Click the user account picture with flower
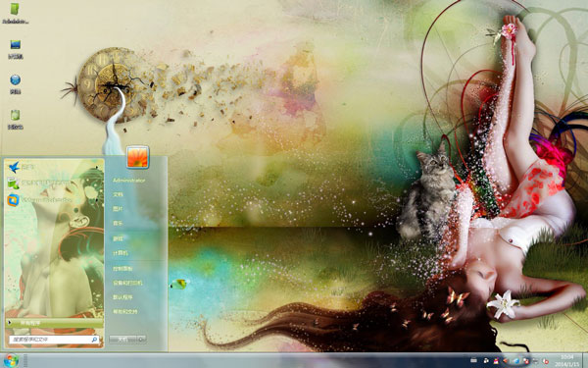The width and height of the screenshot is (588, 368). click(x=137, y=157)
